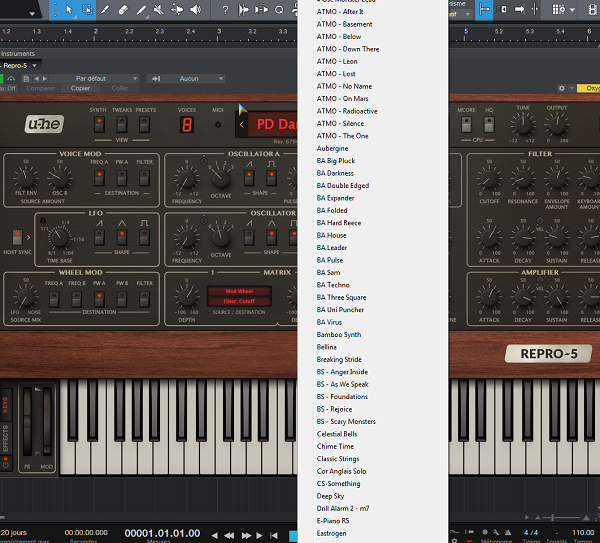Jump to previous marker in transport

click(x=215, y=535)
